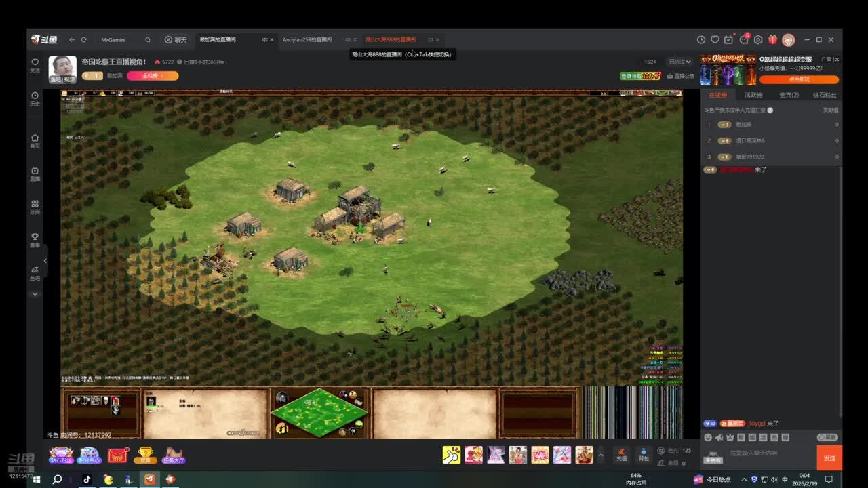Expand the left sidebar down chevron
This screenshot has height=488, width=868.
click(x=35, y=294)
